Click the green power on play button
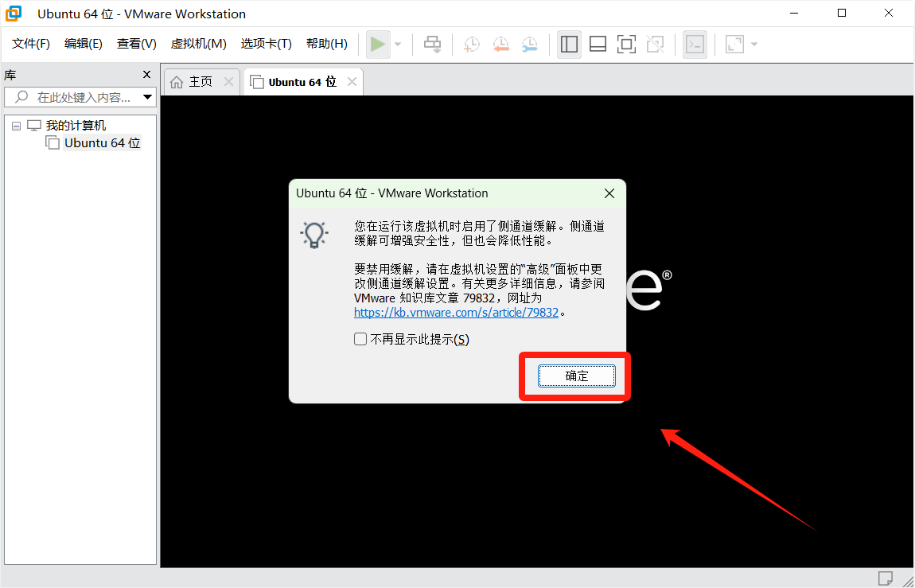The image size is (915, 588). click(378, 45)
